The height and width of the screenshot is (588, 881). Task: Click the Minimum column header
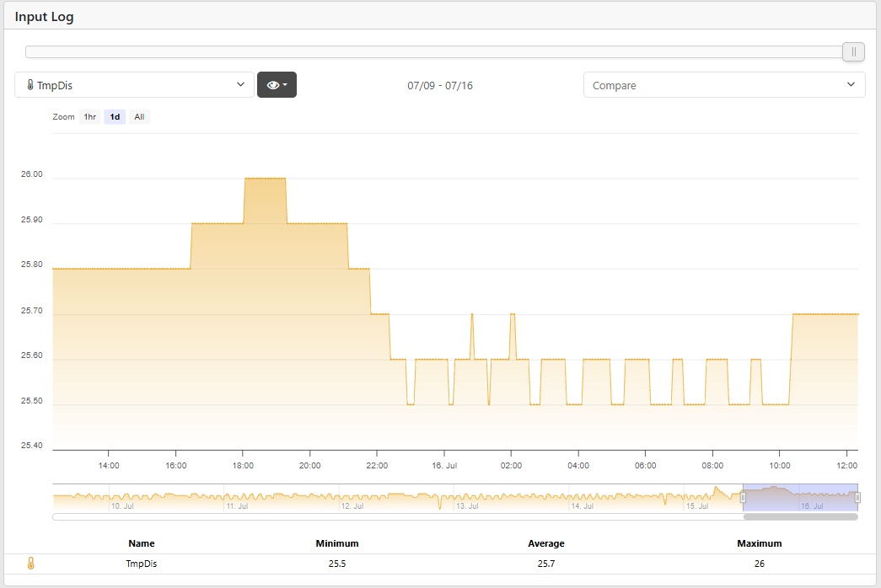point(337,543)
